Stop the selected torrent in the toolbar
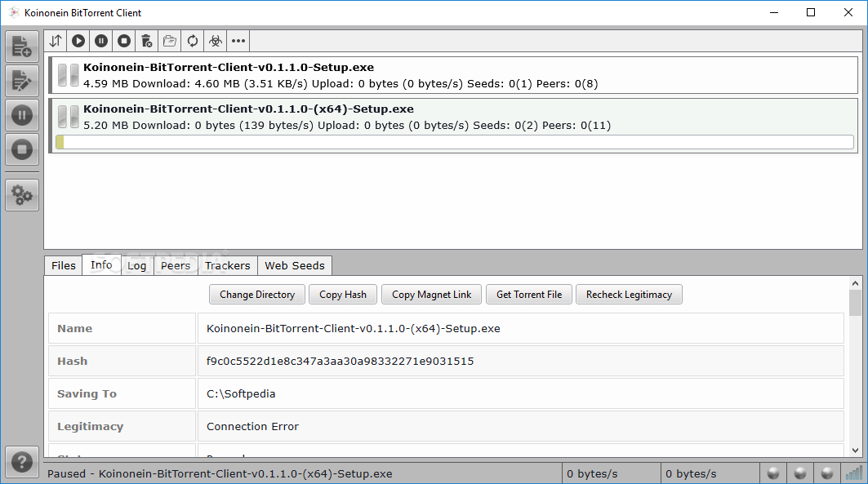 (124, 41)
